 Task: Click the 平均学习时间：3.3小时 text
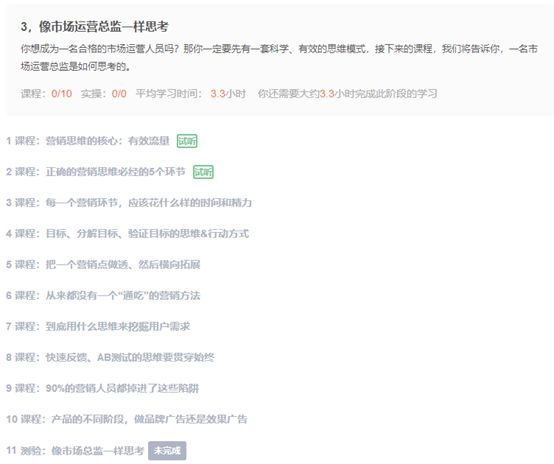pos(191,94)
